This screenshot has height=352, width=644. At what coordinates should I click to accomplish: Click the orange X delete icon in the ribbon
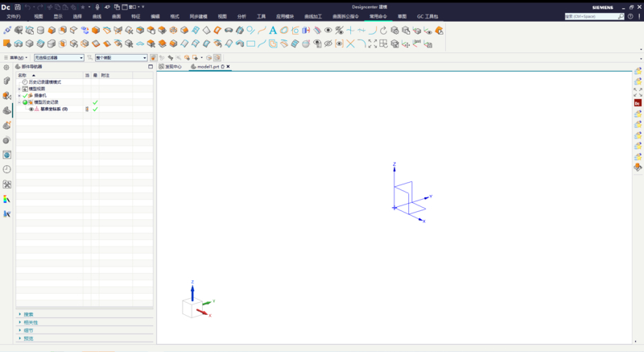coord(350,43)
